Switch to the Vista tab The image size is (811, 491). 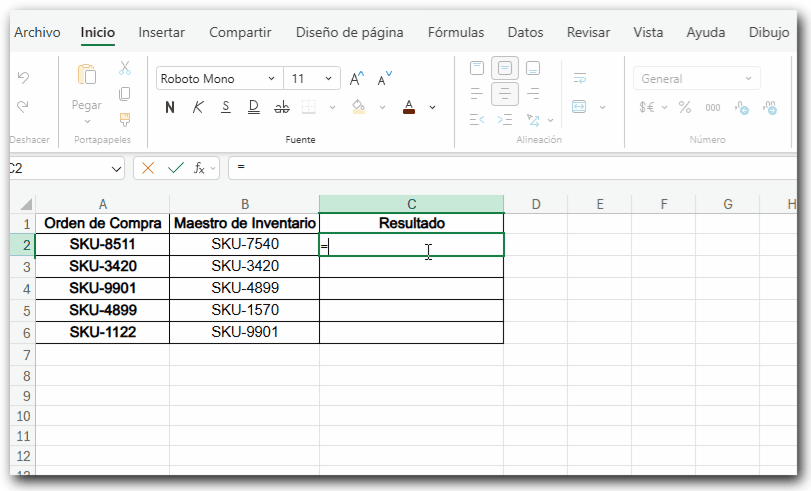coord(648,32)
